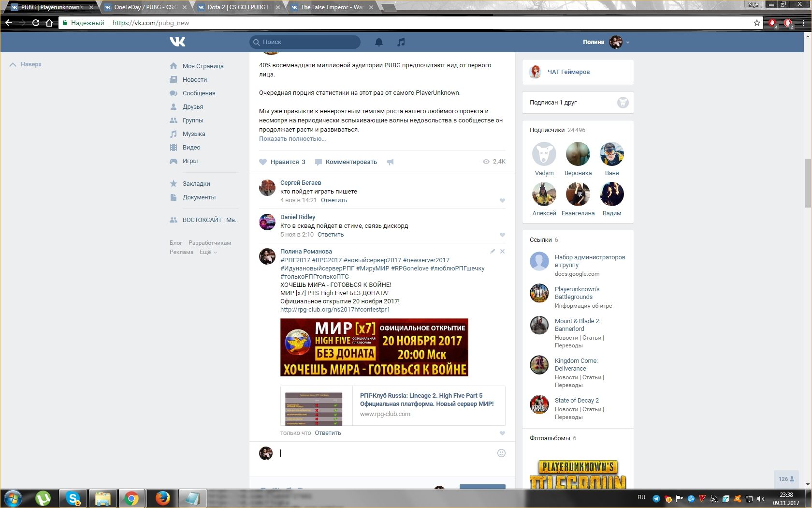812x508 pixels.
Task: Click the document icon beside Документы
Action: pos(174,197)
